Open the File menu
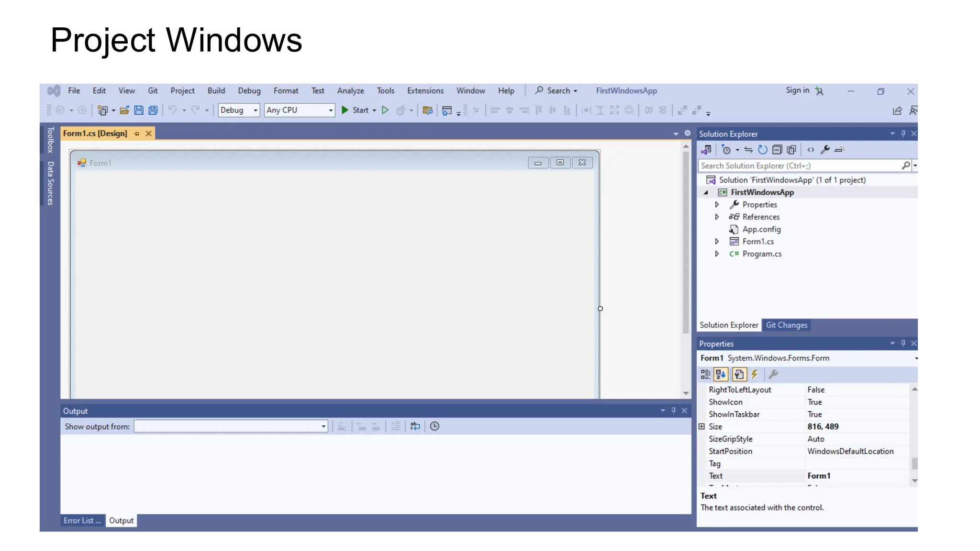980x551 pixels. click(x=74, y=91)
